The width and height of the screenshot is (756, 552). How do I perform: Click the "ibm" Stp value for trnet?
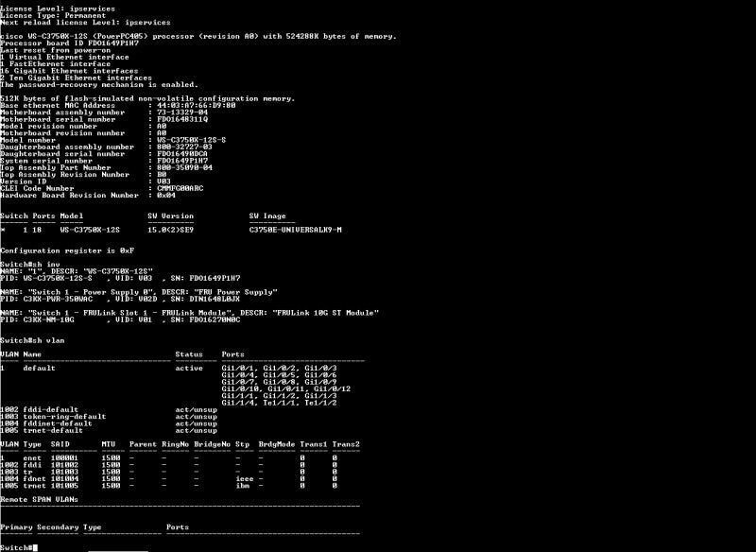tap(242, 486)
